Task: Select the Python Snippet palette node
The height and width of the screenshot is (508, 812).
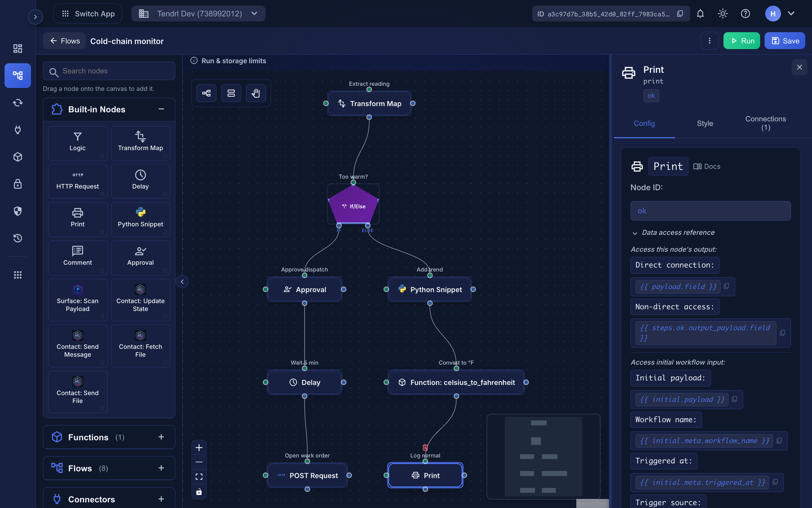Action: pyautogui.click(x=140, y=219)
